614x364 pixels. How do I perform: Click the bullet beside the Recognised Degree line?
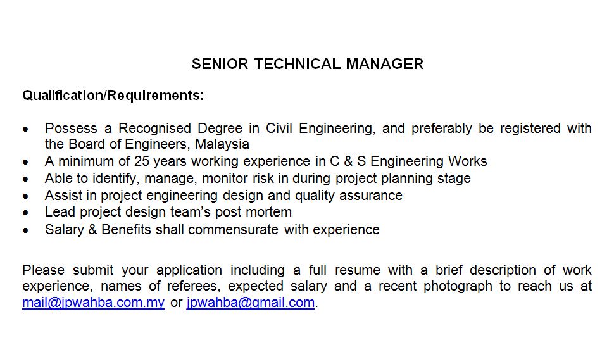click(25, 129)
